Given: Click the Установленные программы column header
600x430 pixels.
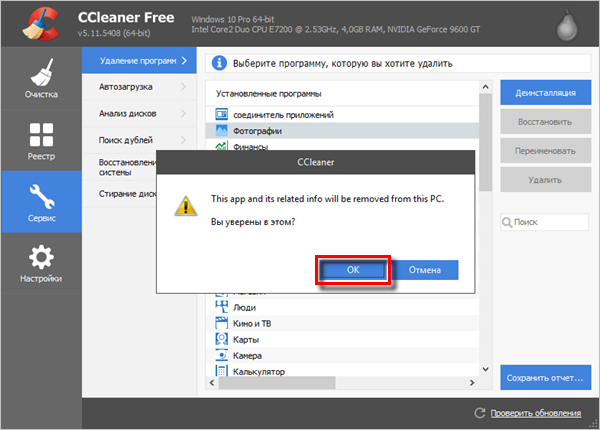Looking at the screenshot, I should point(342,94).
